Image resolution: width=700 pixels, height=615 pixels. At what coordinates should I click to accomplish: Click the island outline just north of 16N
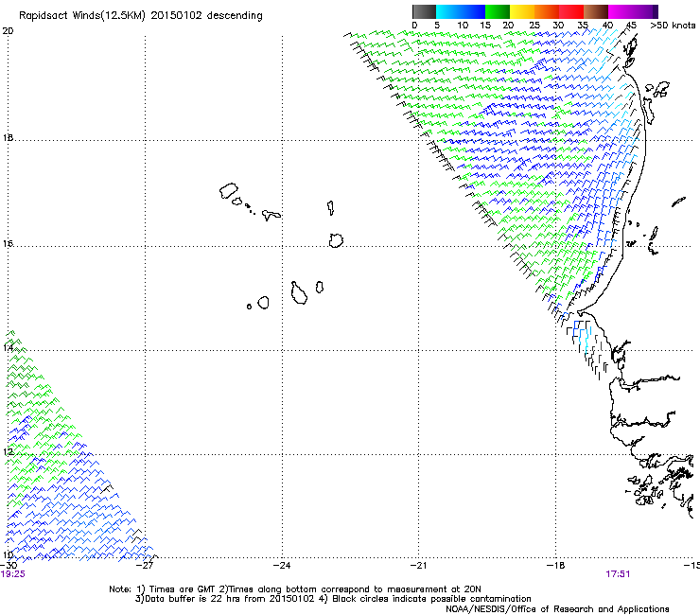pyautogui.click(x=336, y=240)
